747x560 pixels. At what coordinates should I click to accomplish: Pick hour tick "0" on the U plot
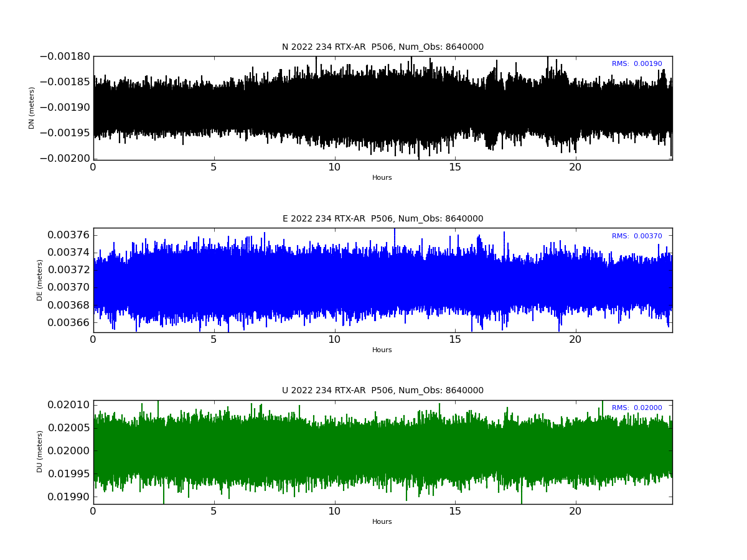pos(93,511)
